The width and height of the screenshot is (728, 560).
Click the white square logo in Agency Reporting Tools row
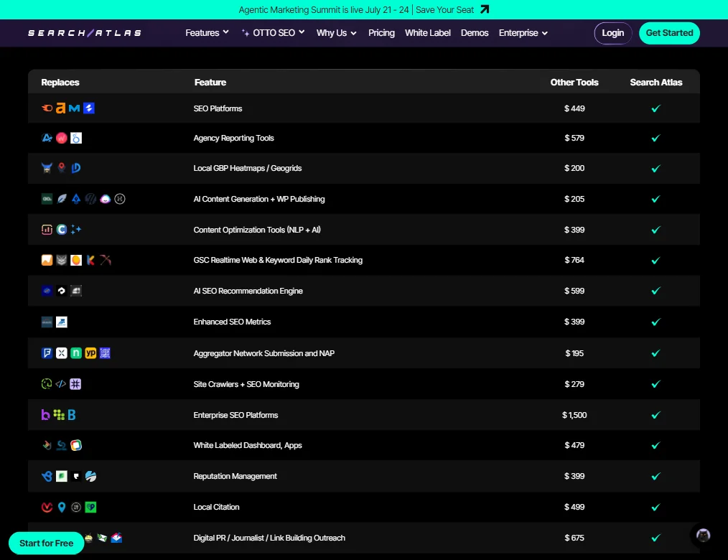76,138
